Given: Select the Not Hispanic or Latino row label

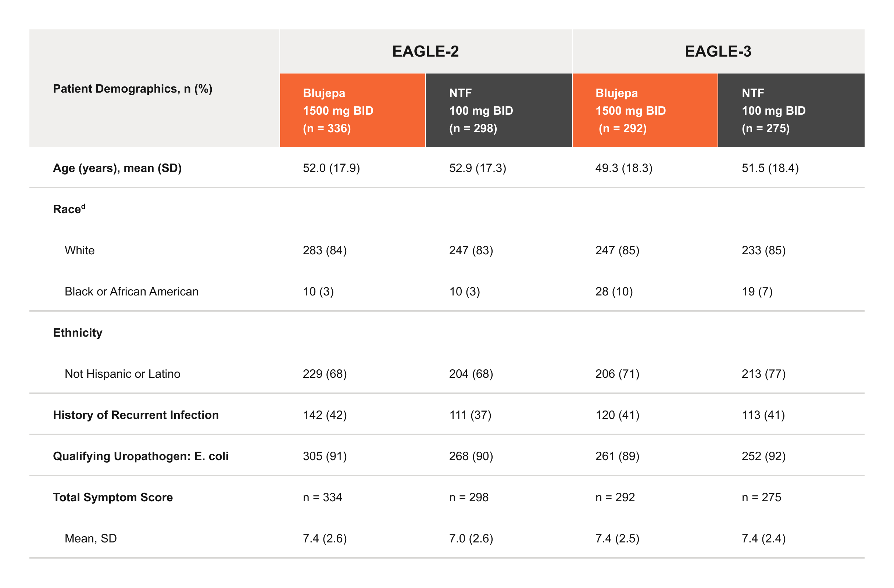Looking at the screenshot, I should point(122,374).
